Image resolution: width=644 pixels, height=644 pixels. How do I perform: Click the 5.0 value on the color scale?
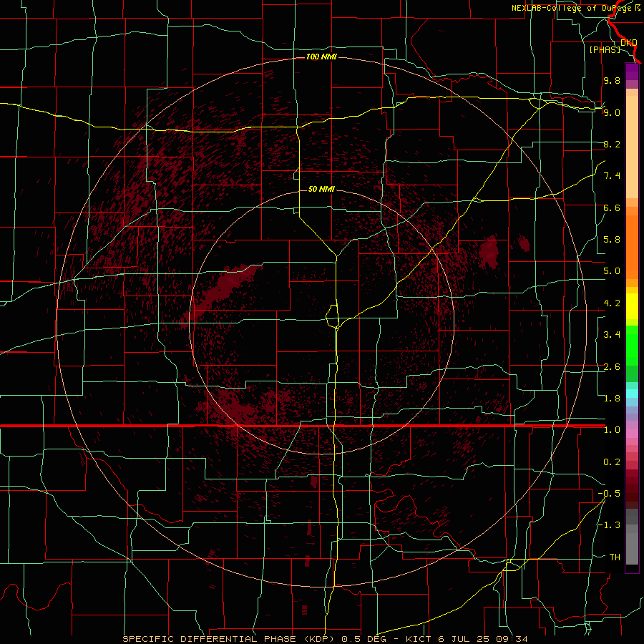612,271
